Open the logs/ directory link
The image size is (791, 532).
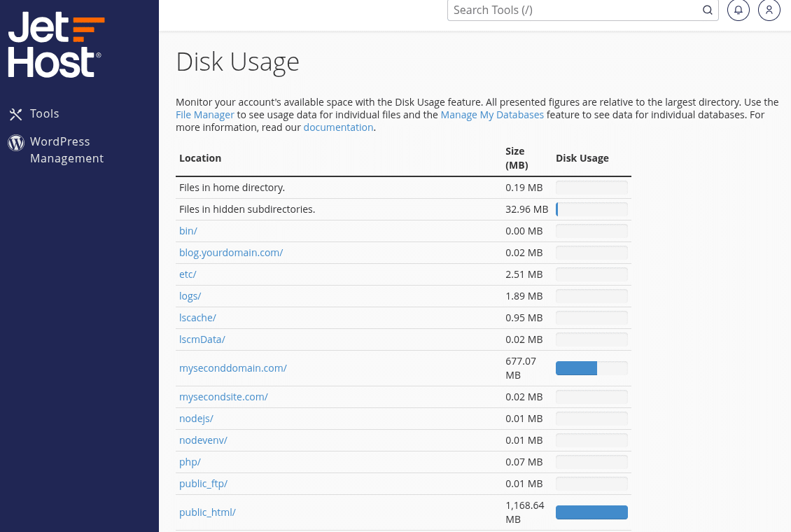(190, 296)
